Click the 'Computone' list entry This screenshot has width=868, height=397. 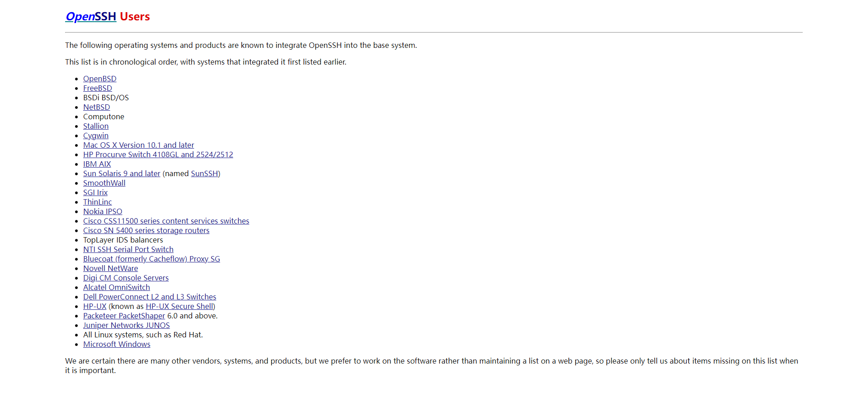[x=104, y=117]
